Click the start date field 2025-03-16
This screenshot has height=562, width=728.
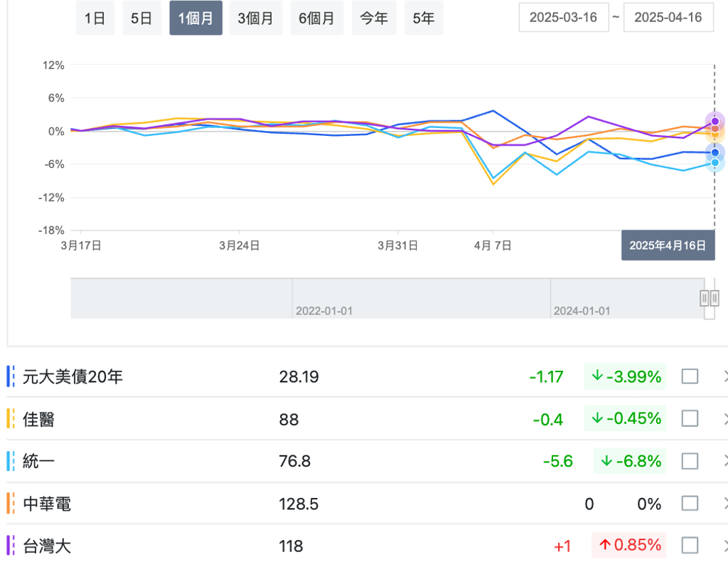tap(564, 18)
